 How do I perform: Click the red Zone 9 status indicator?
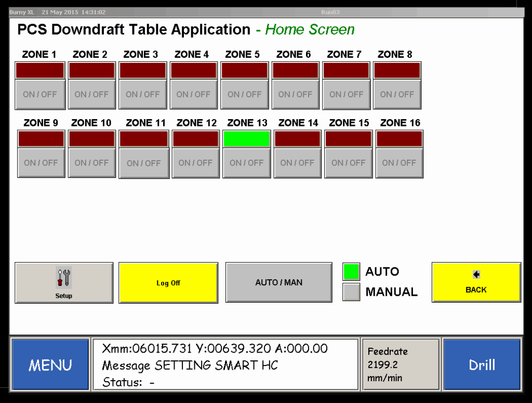41,139
